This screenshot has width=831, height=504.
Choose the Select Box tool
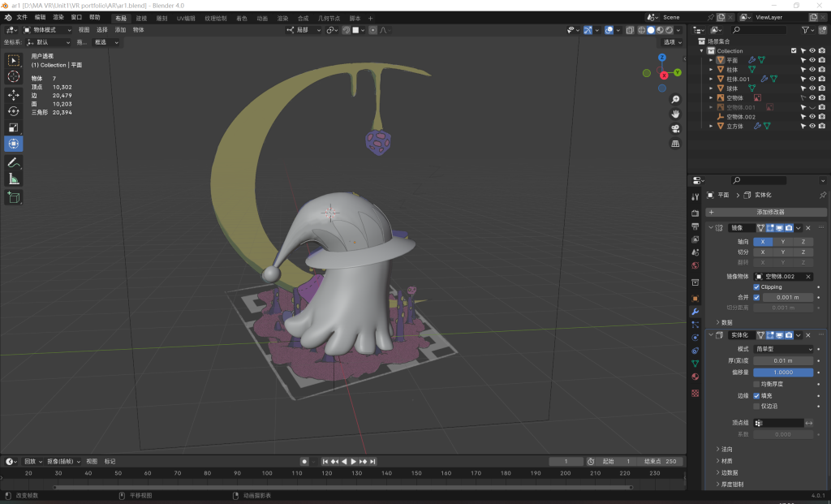14,60
